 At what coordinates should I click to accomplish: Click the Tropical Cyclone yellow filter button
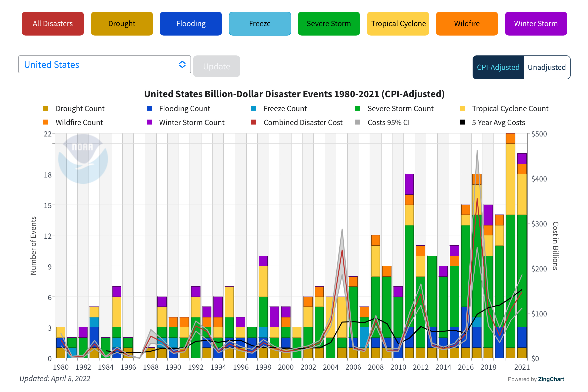pos(398,24)
